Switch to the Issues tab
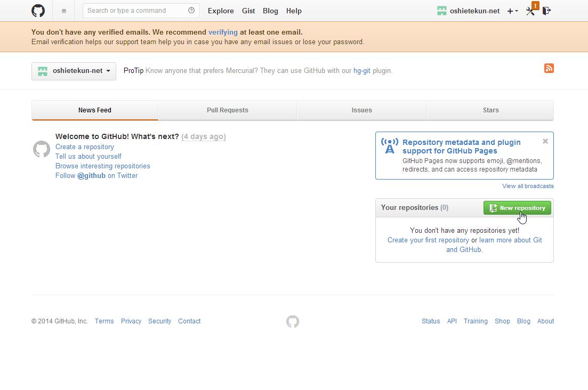The image size is (588, 390). pos(361,110)
